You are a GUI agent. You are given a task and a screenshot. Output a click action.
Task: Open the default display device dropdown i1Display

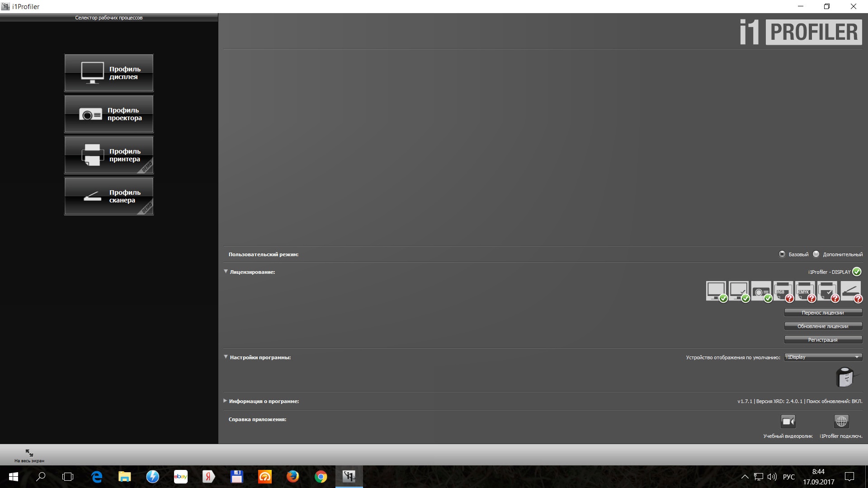pos(823,357)
